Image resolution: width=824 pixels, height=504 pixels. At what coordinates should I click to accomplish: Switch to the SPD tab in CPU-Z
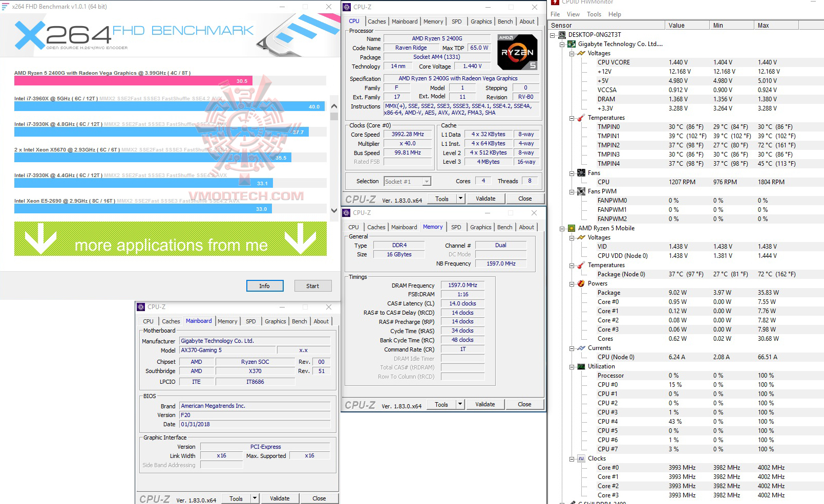pyautogui.click(x=456, y=21)
